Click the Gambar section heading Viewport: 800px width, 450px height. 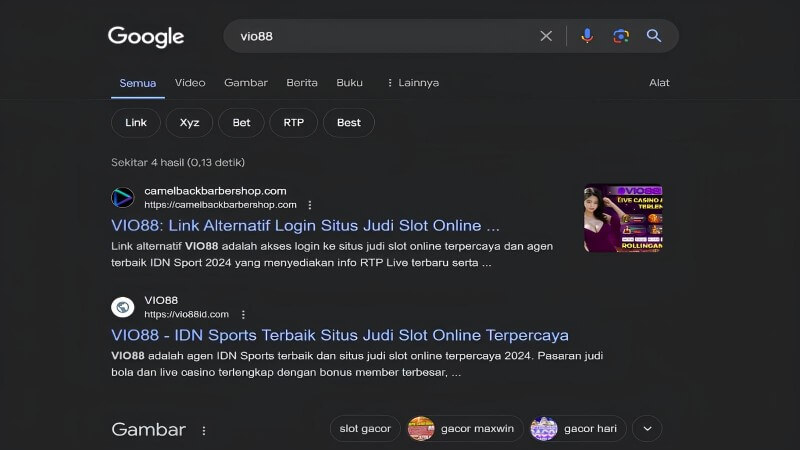pos(148,430)
